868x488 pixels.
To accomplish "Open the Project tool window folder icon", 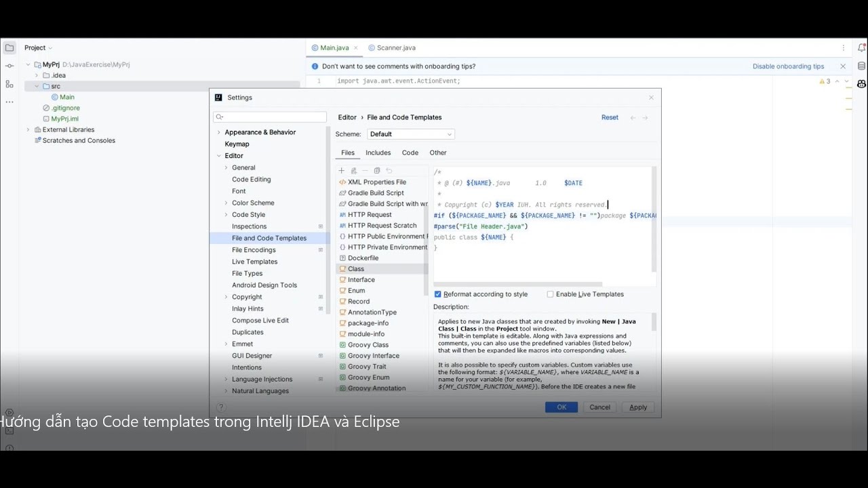I will coord(9,47).
